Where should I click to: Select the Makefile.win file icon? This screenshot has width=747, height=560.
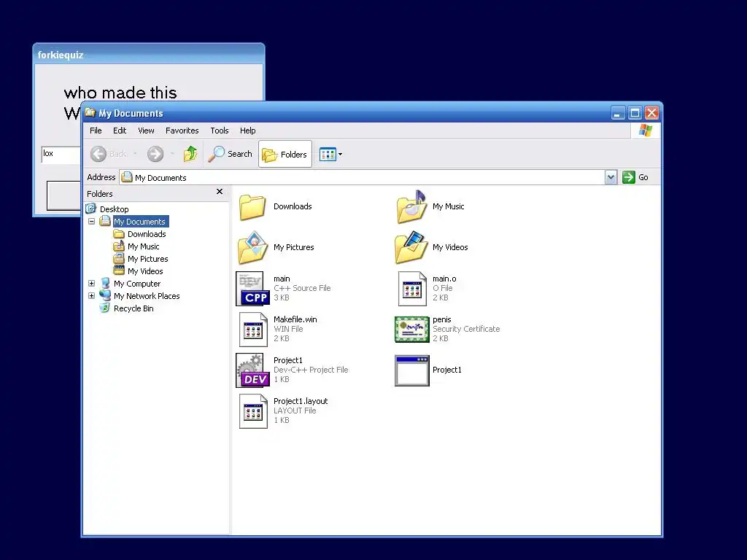[x=253, y=329]
